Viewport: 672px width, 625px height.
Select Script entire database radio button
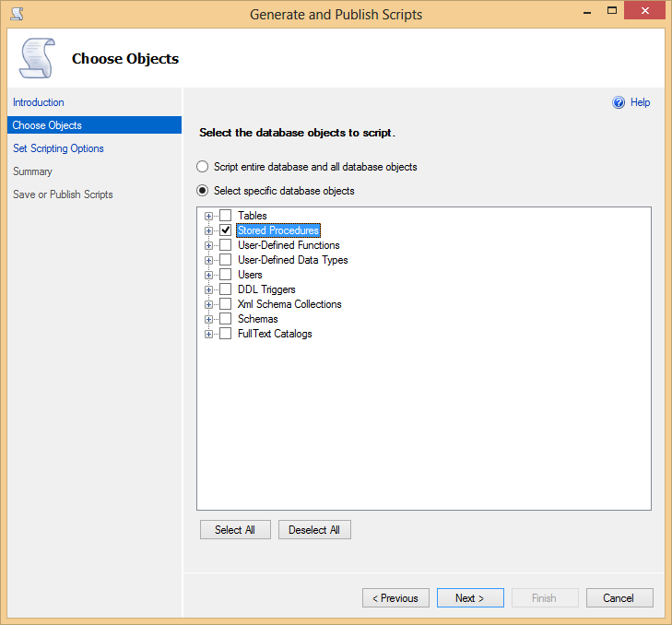click(x=202, y=166)
